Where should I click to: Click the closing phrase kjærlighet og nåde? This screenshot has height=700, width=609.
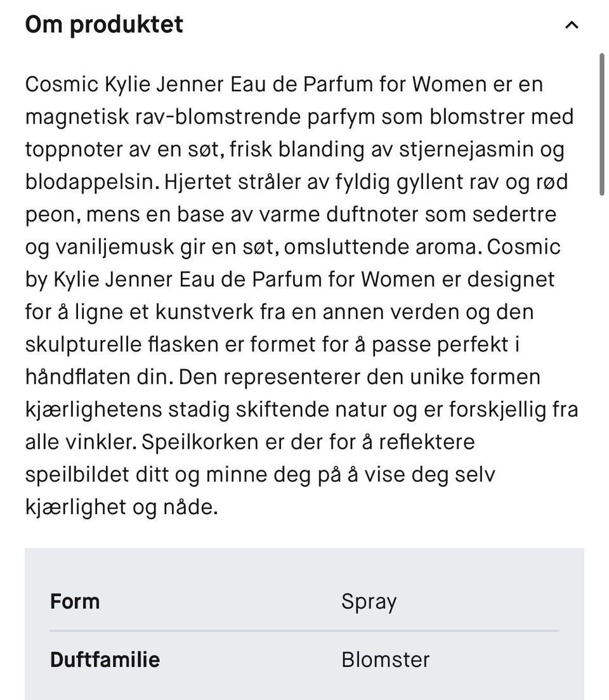pos(122,508)
